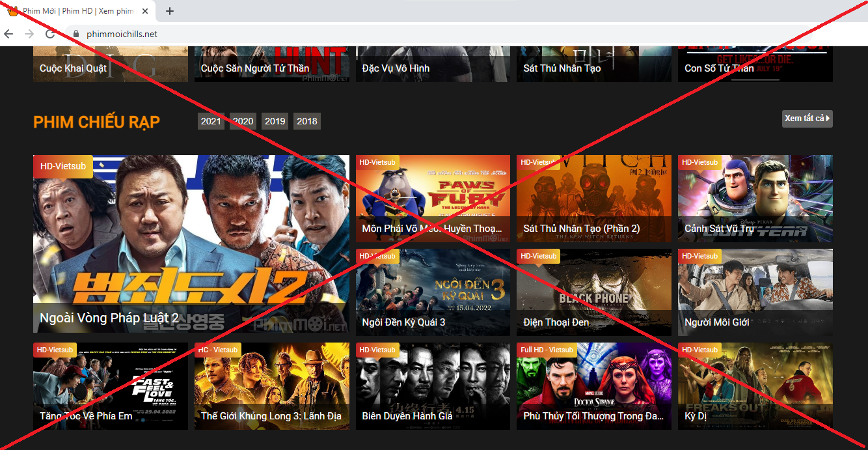Open Người Môi Giới movie thumbnail
The width and height of the screenshot is (868, 450).
click(755, 292)
